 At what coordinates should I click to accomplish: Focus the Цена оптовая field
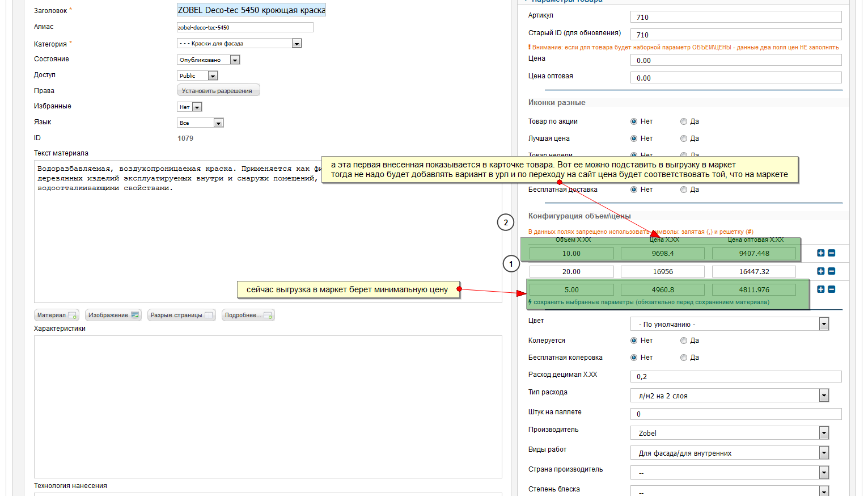(736, 78)
